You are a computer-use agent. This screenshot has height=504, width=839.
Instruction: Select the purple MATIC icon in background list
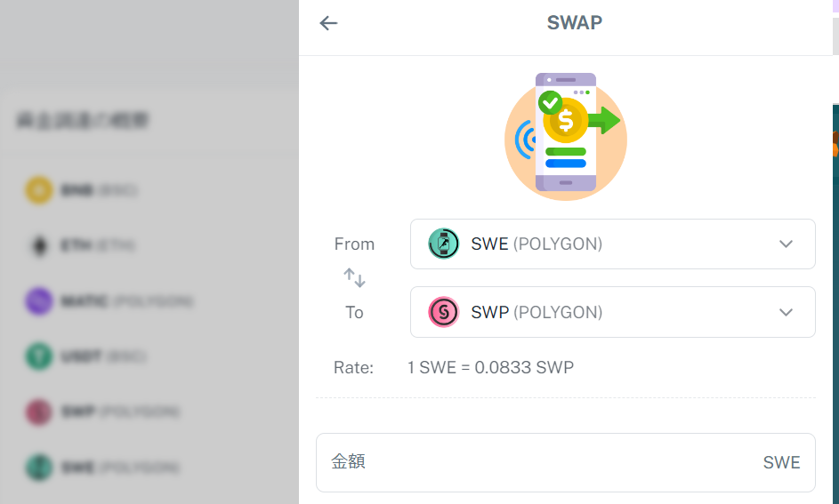38,301
